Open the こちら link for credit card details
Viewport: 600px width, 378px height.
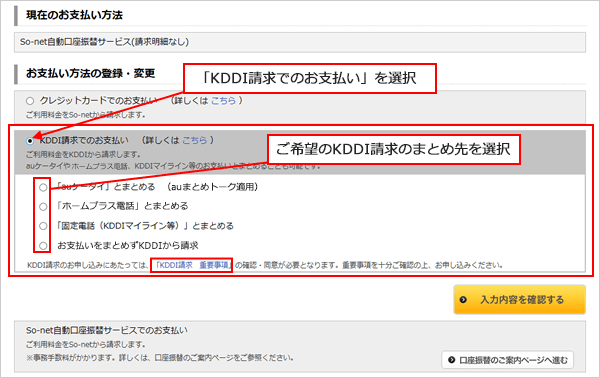coord(223,101)
